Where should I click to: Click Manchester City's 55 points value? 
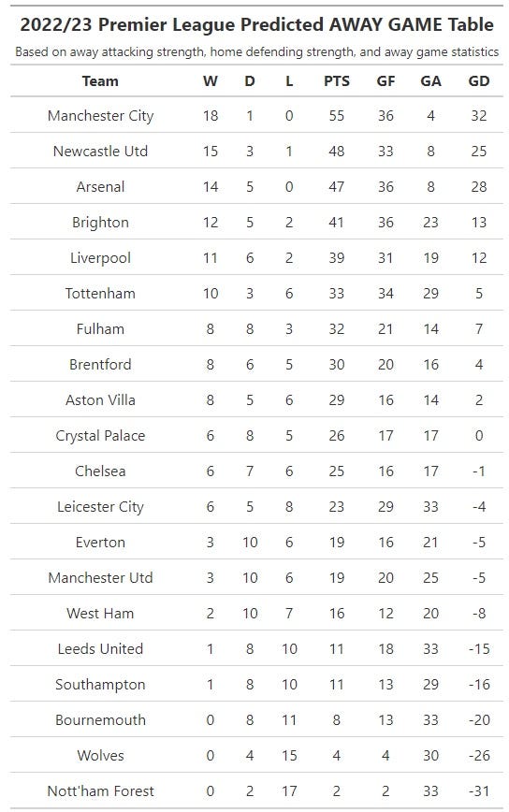pyautogui.click(x=337, y=116)
